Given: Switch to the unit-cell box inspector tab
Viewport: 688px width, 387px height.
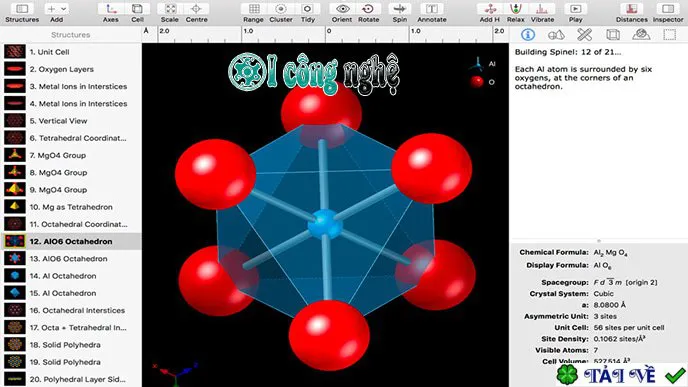Looking at the screenshot, I should coord(613,35).
